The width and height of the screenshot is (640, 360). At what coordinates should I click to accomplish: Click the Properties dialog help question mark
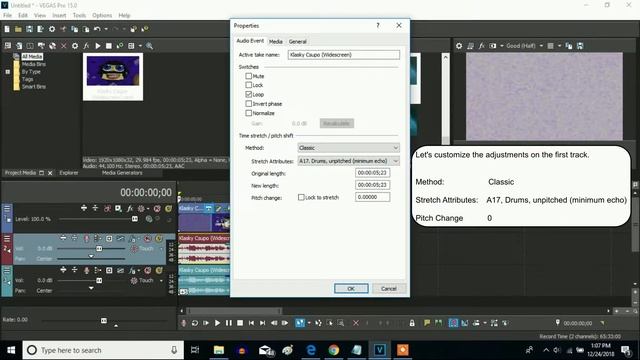click(x=378, y=25)
